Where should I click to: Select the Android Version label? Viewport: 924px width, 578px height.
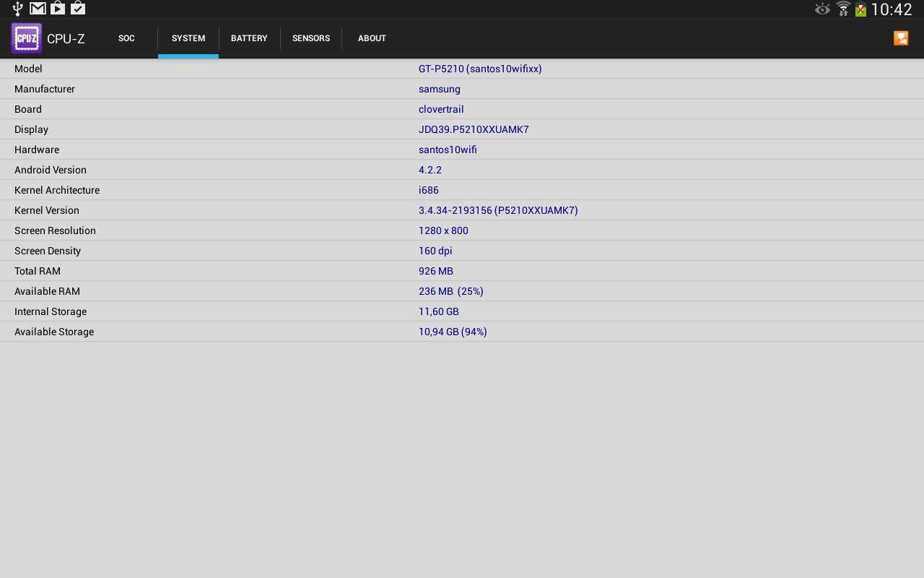[51, 170]
